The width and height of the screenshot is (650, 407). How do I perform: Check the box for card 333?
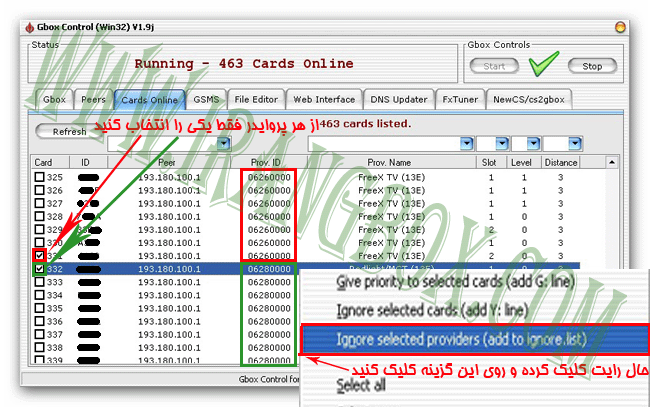click(39, 282)
